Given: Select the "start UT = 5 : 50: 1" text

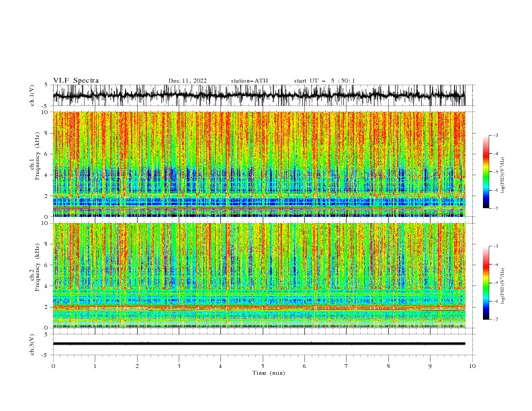Looking at the screenshot, I should (x=324, y=81).
